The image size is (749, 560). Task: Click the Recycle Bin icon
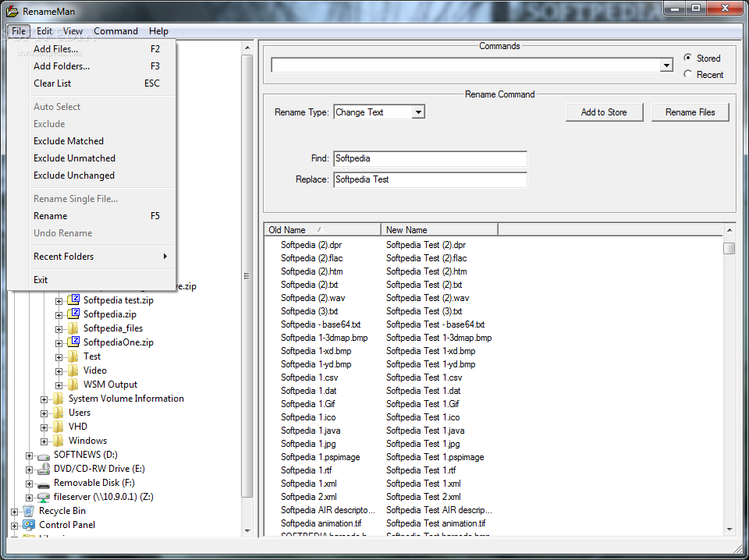point(29,511)
